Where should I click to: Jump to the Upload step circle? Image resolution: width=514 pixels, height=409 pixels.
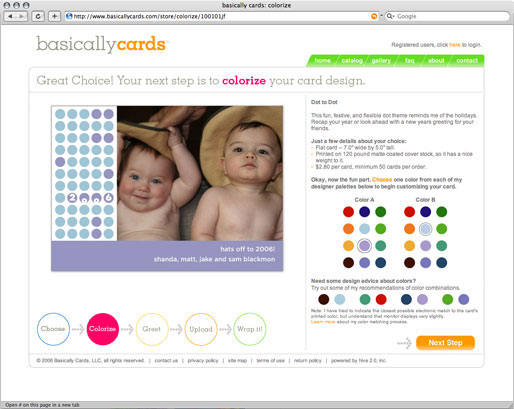click(201, 329)
